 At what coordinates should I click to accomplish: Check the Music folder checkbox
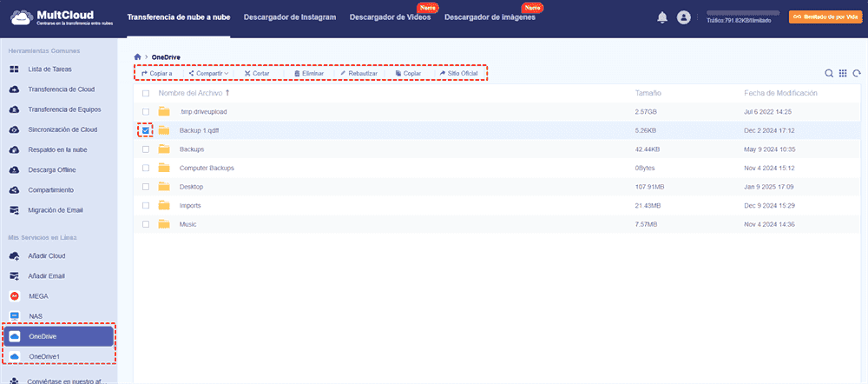(x=146, y=224)
